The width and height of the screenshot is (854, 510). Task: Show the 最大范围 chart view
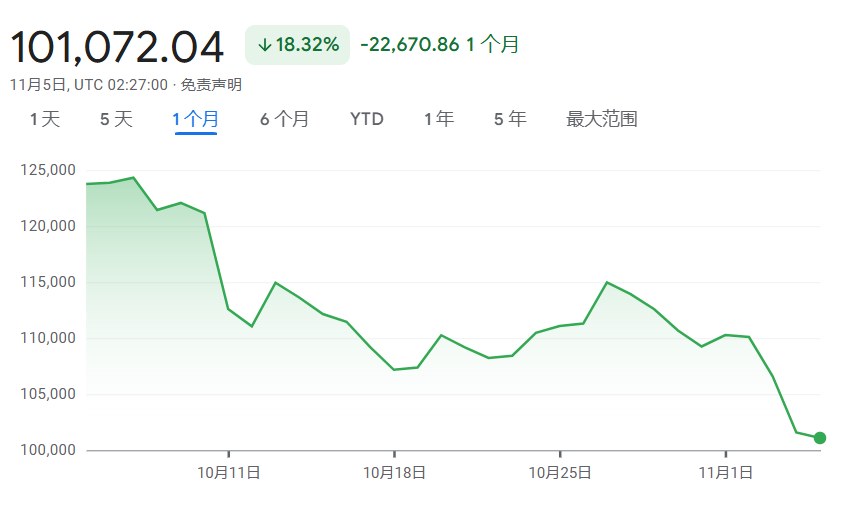tap(601, 120)
